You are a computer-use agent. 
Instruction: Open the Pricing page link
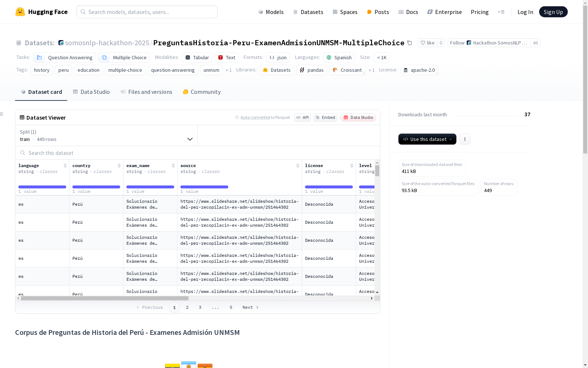pos(480,12)
